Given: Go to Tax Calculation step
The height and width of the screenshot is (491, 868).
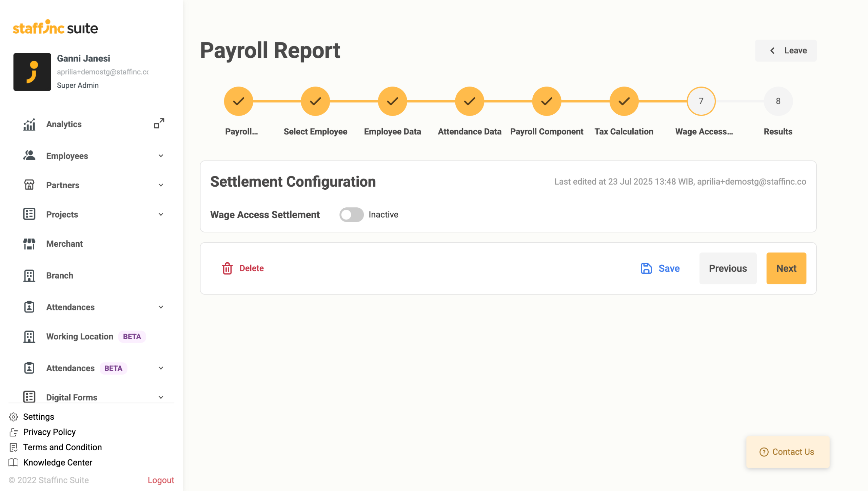Looking at the screenshot, I should click(624, 101).
